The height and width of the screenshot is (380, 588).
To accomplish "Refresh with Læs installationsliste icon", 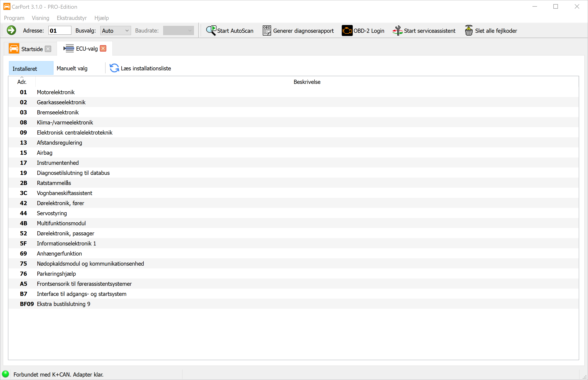I will click(114, 68).
